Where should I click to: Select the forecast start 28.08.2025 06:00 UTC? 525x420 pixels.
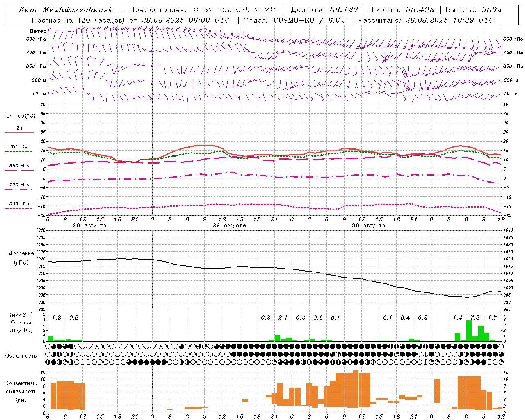pos(185,20)
